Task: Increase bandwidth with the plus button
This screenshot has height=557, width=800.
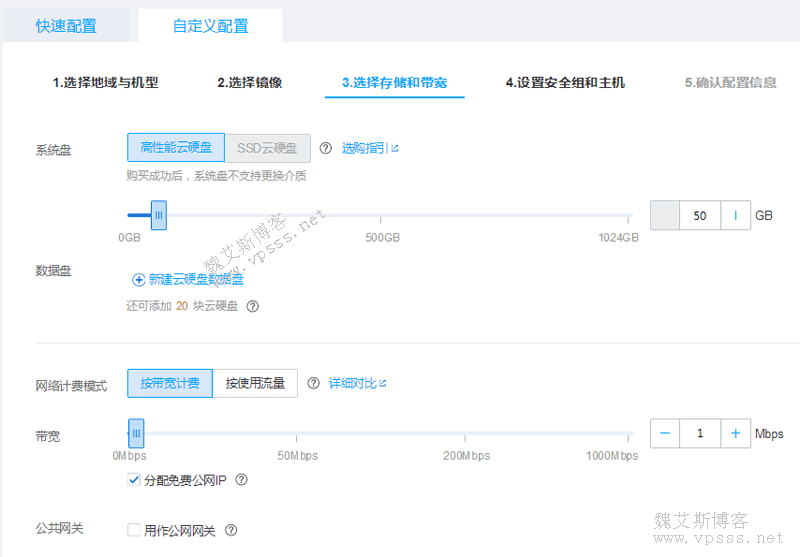Action: click(x=735, y=433)
